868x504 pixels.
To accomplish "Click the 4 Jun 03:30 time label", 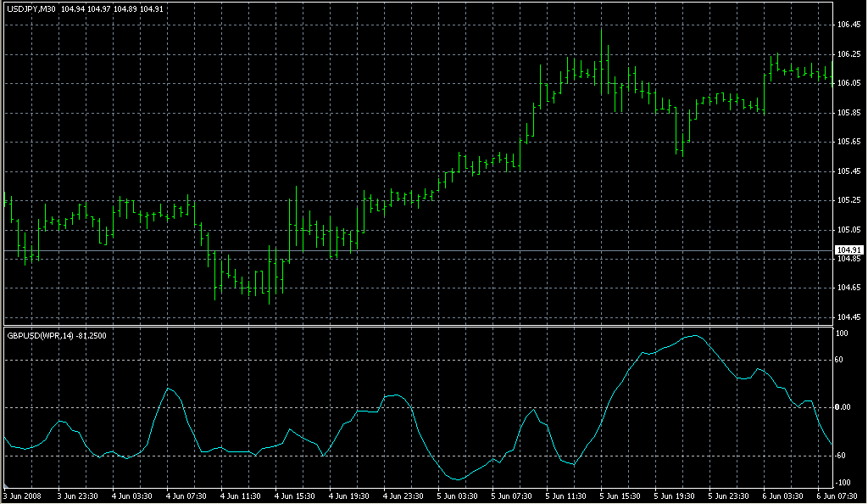I will (x=131, y=496).
